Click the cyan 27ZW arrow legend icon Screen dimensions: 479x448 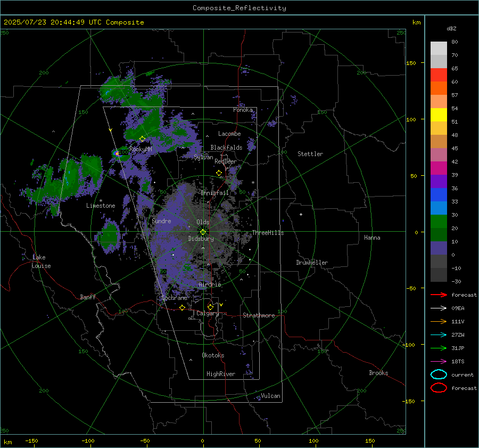[x=439, y=335]
